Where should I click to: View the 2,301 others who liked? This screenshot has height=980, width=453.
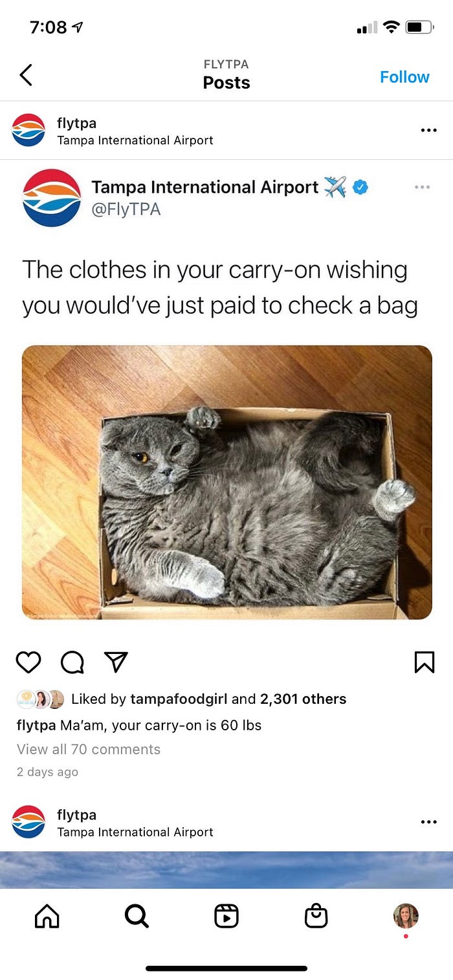click(x=303, y=699)
